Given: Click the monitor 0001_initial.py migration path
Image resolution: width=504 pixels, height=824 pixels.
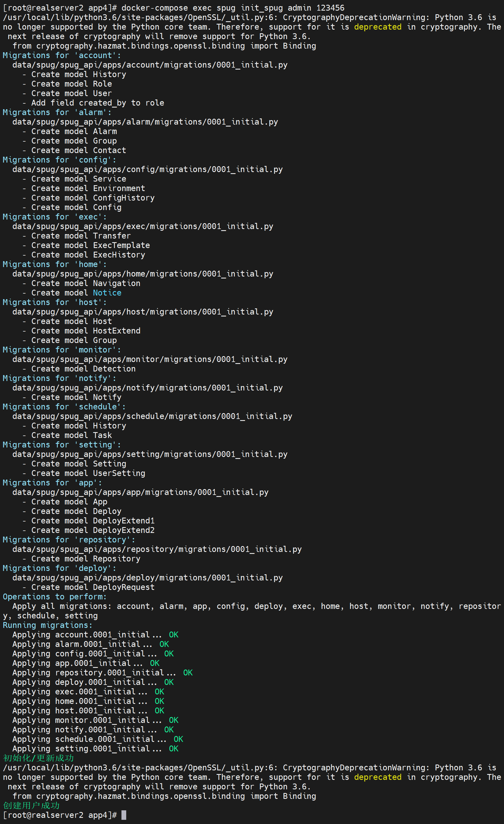Looking at the screenshot, I should click(150, 359).
